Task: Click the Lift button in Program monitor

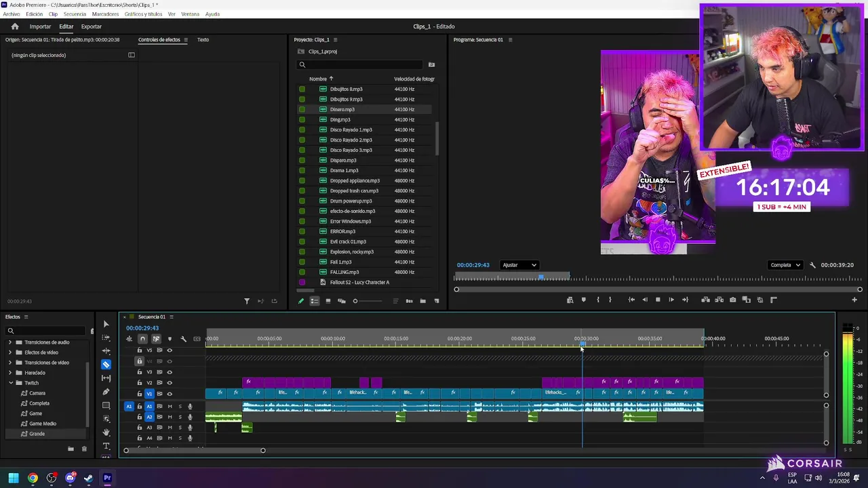Action: tap(705, 300)
